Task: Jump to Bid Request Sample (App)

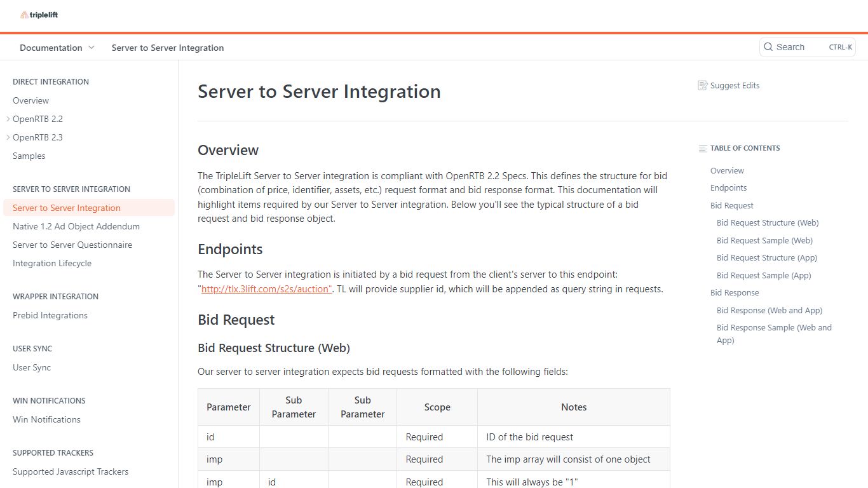Action: click(x=764, y=275)
